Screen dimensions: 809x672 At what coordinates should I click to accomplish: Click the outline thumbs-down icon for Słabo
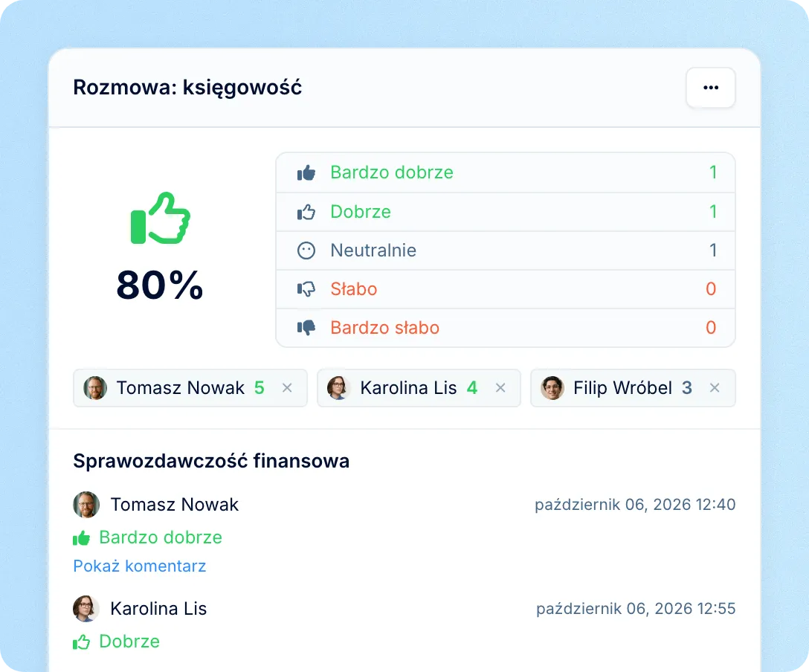click(306, 289)
